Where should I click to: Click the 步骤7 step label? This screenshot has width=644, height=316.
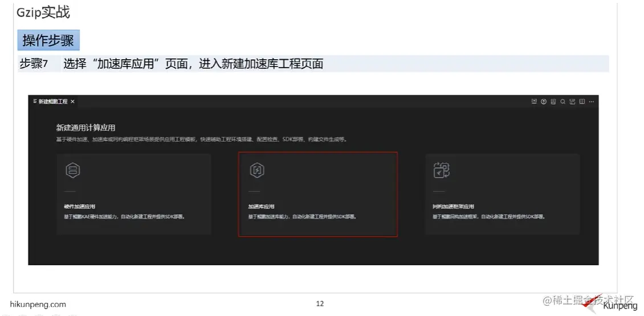[x=34, y=64]
